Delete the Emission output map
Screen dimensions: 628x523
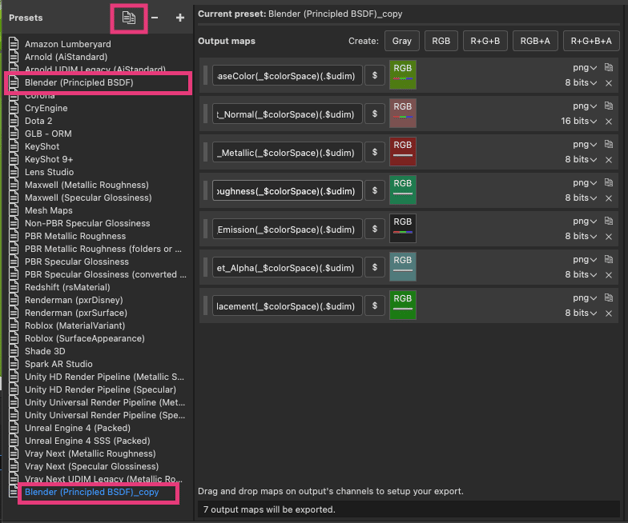coord(609,237)
